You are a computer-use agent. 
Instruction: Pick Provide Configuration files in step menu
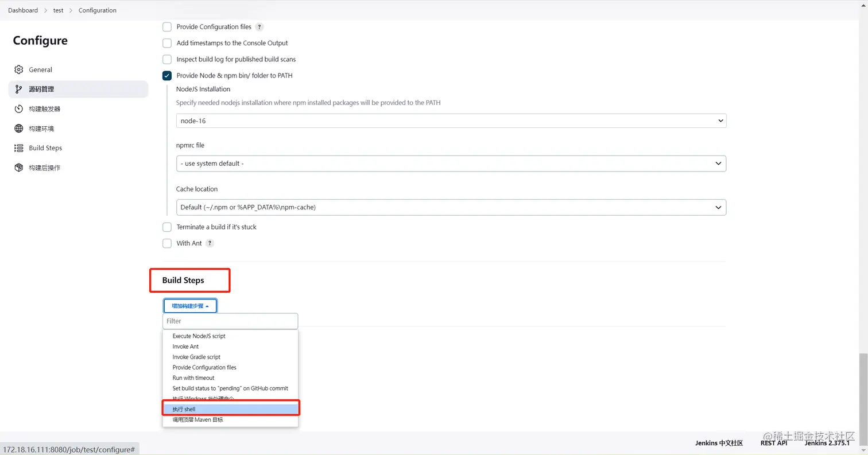click(230, 367)
